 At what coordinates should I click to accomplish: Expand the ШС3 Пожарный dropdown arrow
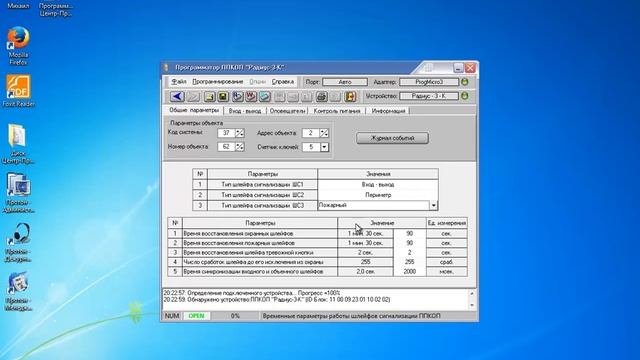coord(434,205)
